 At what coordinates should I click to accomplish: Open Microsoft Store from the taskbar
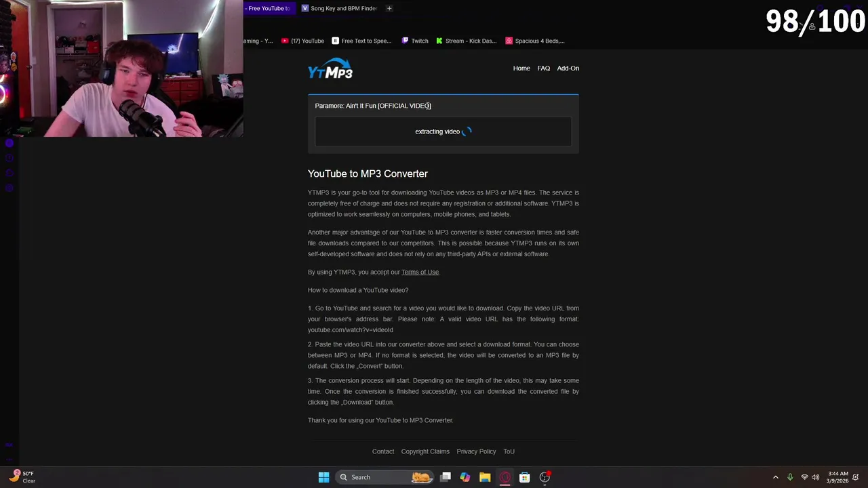click(x=524, y=477)
